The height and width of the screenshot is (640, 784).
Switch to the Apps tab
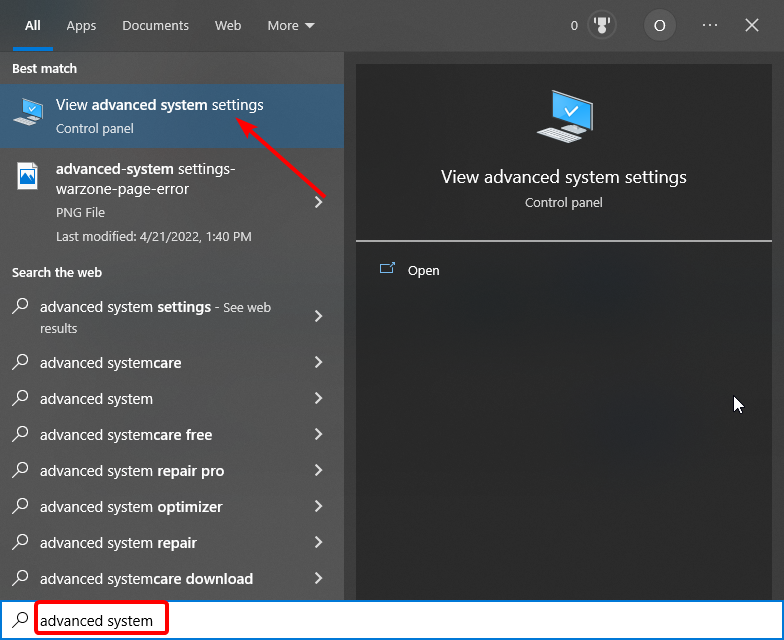(81, 26)
